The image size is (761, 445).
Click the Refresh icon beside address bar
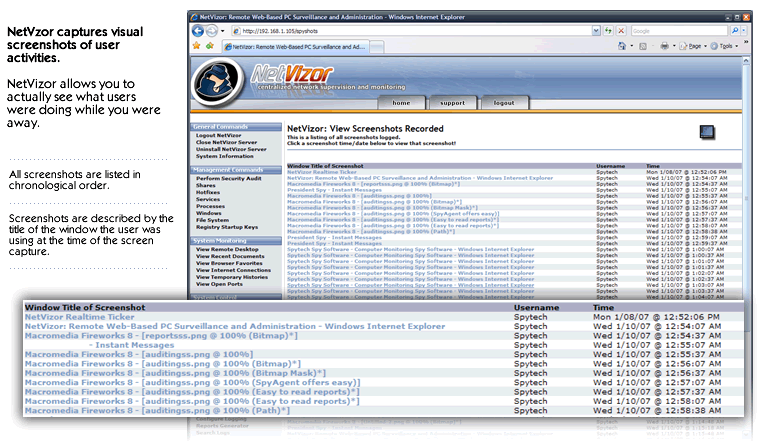pos(609,31)
